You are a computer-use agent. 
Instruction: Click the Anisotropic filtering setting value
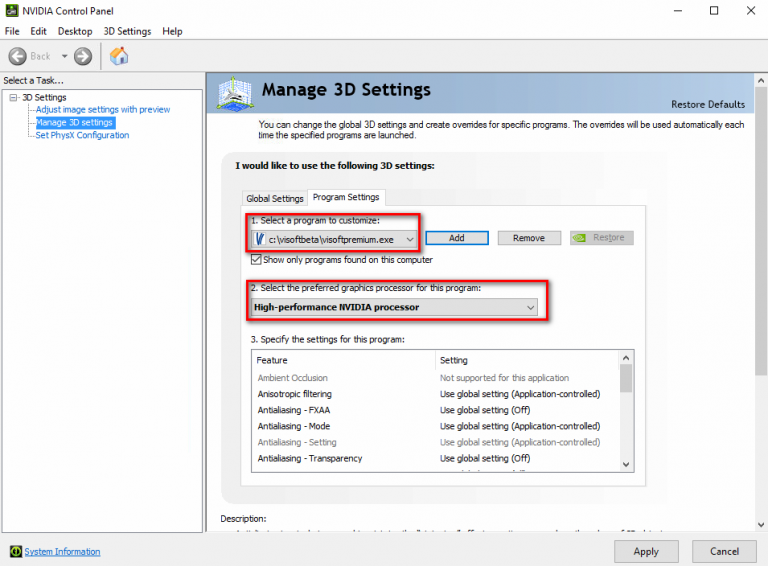(520, 394)
